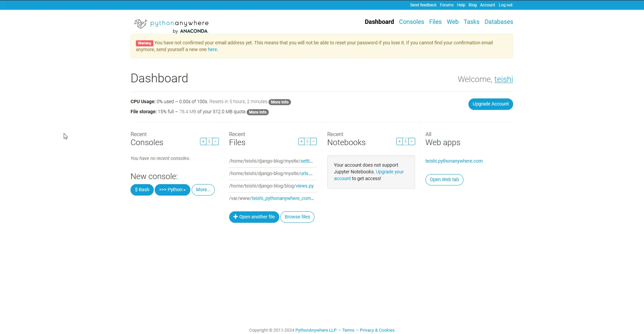
Task: Increase the recent notebooks count with plus
Action: [399, 141]
